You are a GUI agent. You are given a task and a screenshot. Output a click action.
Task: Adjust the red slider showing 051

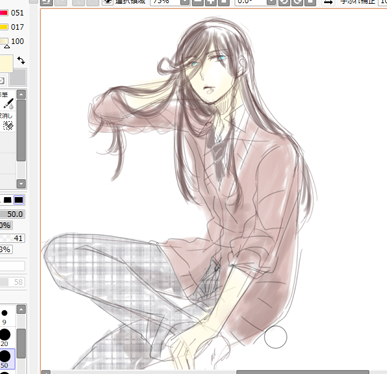point(4,13)
